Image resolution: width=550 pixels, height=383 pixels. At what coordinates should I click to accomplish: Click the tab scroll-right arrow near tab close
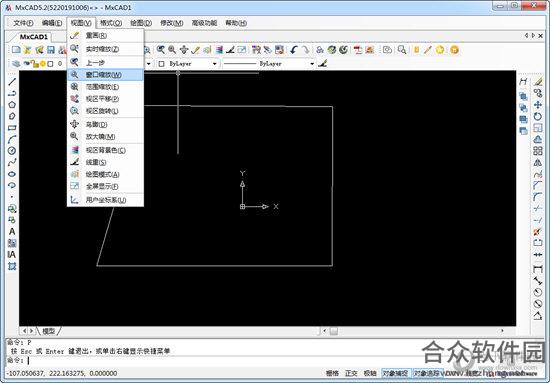tap(533, 35)
